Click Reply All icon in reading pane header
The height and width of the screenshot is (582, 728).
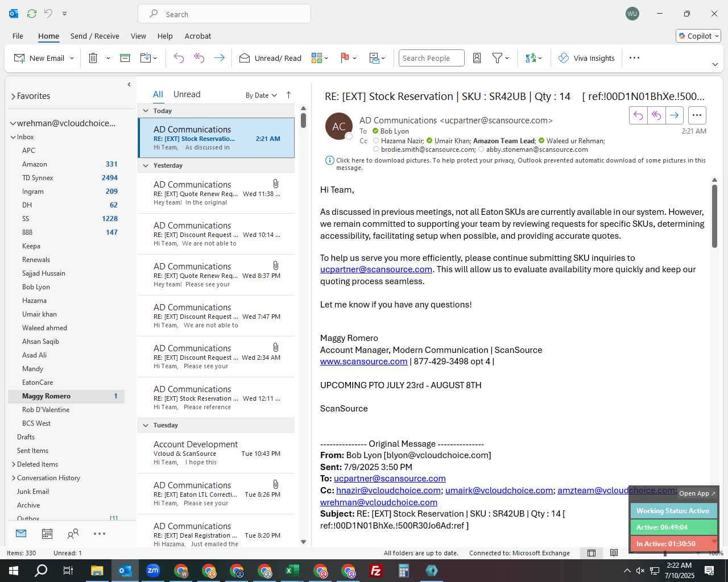(656, 115)
